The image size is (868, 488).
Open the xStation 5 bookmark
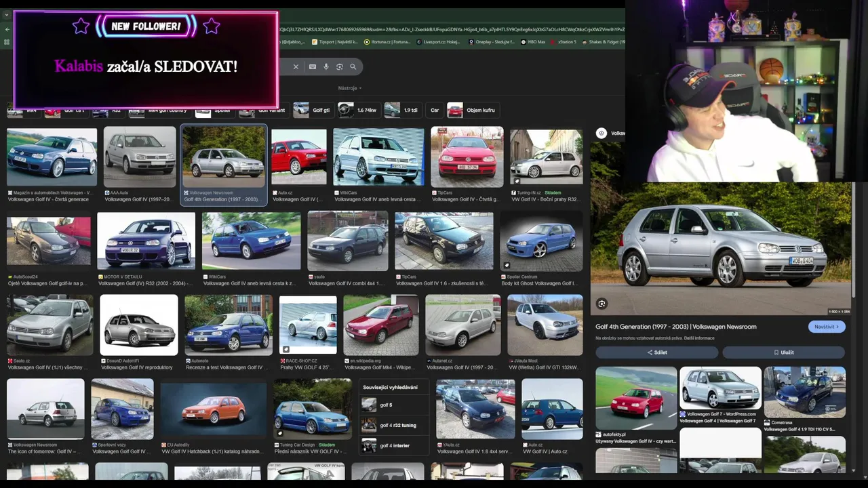[x=564, y=42]
